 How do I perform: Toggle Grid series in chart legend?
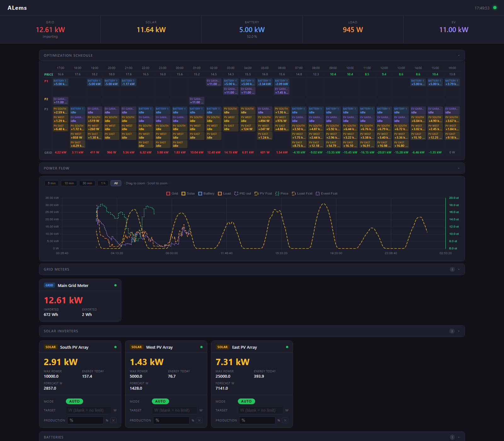click(x=172, y=193)
